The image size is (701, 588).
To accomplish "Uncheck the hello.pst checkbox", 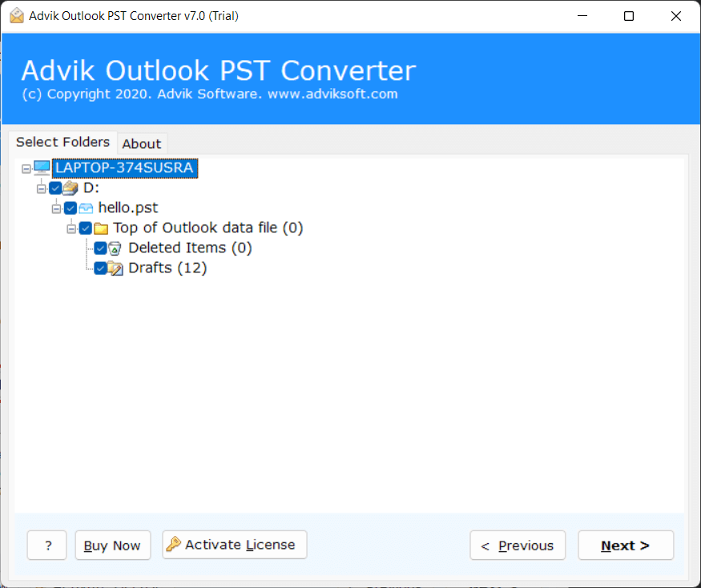I will pos(71,208).
